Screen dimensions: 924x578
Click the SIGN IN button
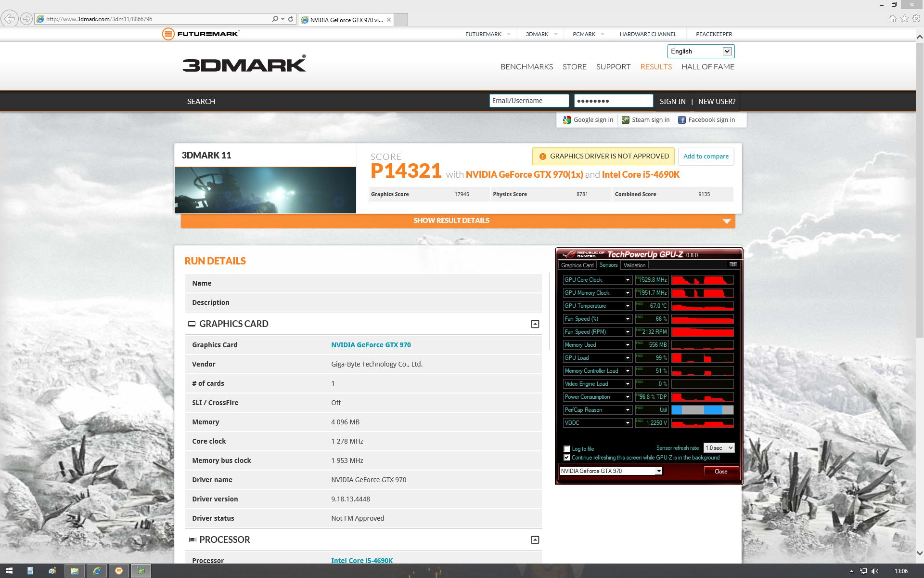(x=672, y=102)
